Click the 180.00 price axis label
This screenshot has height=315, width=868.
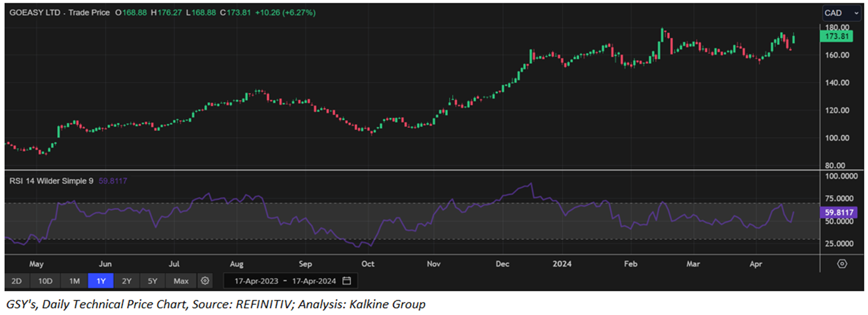tap(837, 27)
